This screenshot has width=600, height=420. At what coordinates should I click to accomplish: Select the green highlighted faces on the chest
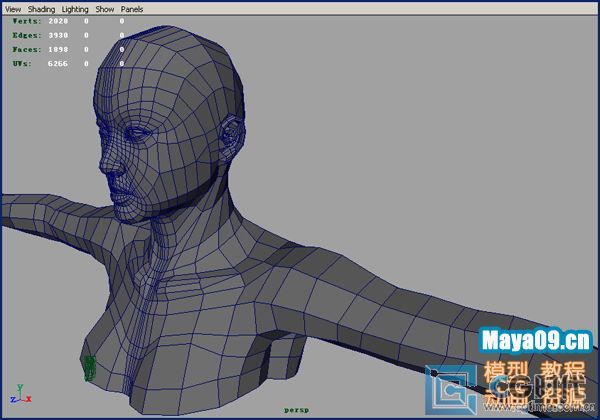[89, 368]
